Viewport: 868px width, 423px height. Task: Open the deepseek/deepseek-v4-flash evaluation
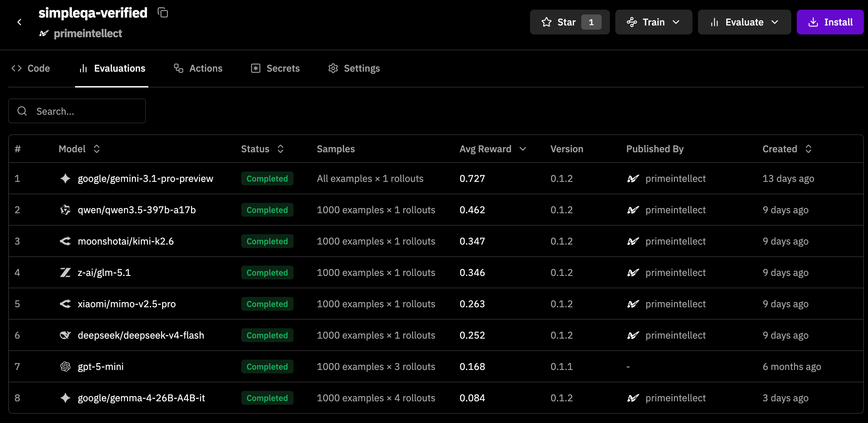point(141,335)
